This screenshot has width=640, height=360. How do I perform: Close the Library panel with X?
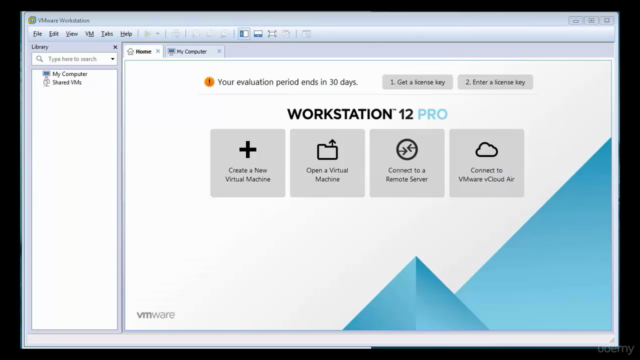[x=115, y=47]
